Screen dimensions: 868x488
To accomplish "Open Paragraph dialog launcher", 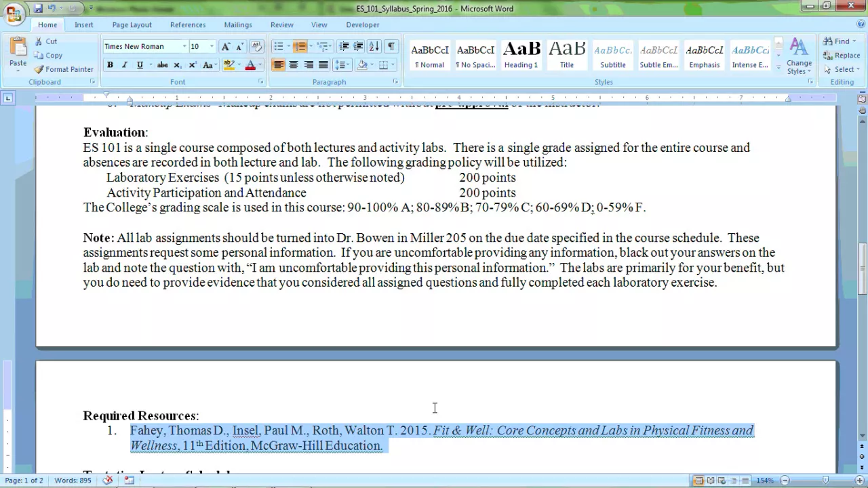I will (396, 82).
